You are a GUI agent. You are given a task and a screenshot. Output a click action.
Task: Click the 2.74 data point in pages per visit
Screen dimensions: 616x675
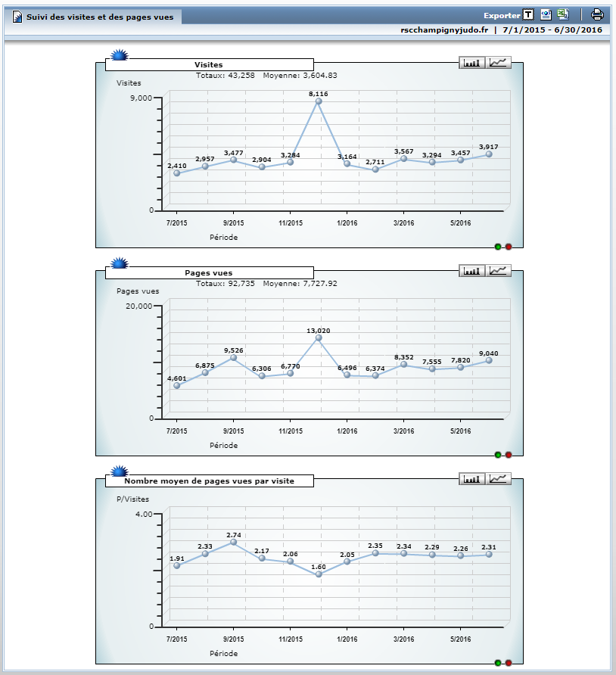[233, 542]
